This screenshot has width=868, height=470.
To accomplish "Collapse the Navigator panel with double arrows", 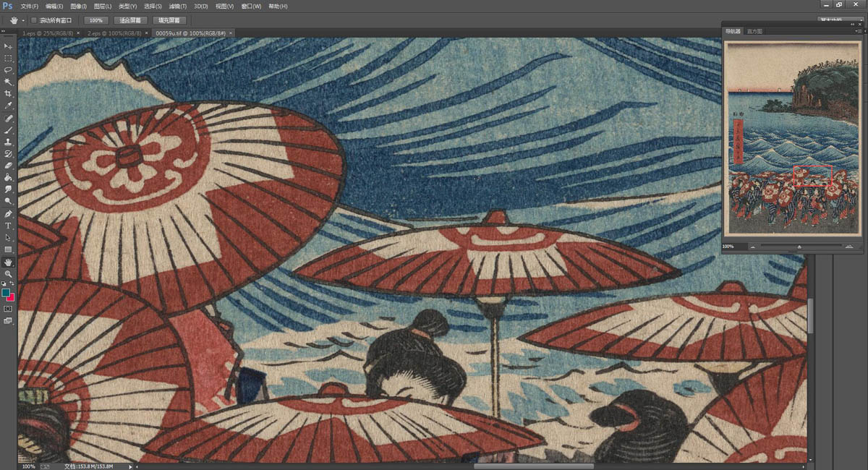I will pos(854,24).
